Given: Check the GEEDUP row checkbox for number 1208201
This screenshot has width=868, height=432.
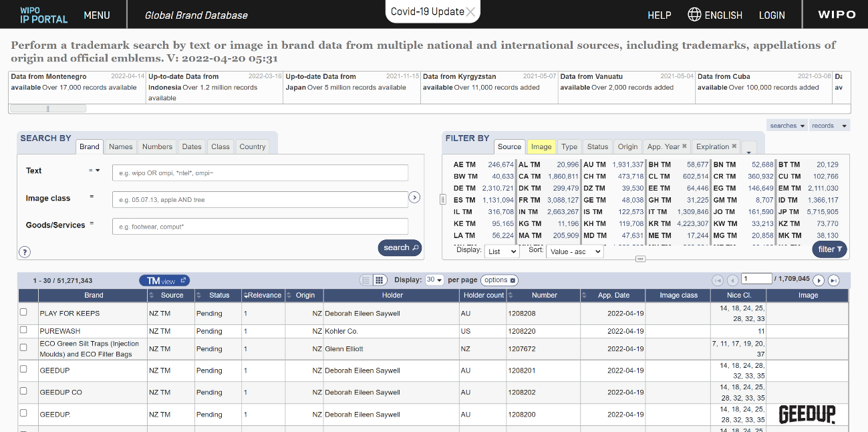Looking at the screenshot, I should click(24, 369).
